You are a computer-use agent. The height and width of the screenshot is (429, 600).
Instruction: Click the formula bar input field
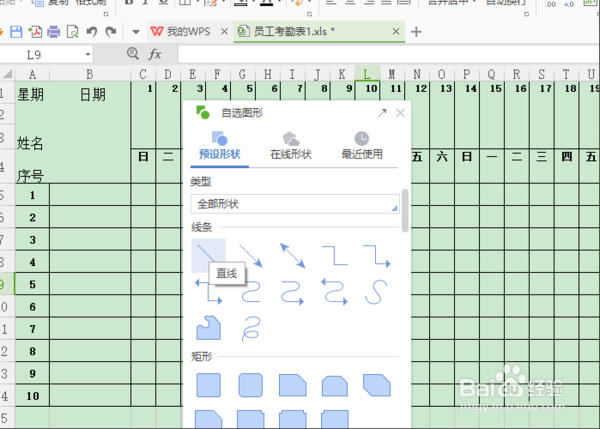(388, 54)
